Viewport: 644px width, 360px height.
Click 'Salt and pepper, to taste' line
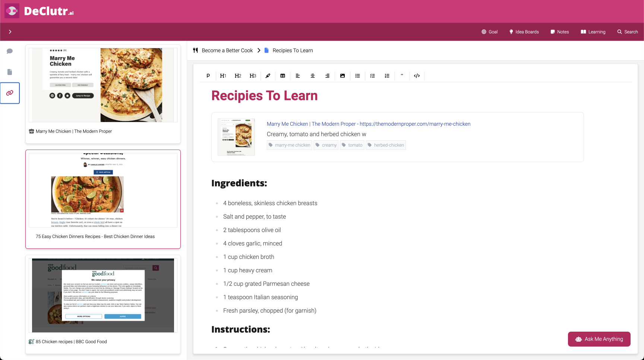(x=255, y=217)
